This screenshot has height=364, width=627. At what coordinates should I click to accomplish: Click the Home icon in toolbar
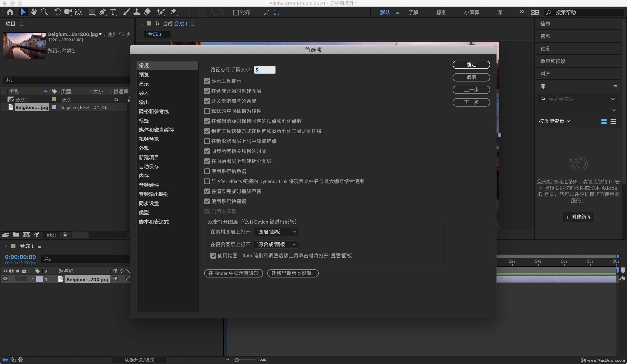tap(10, 12)
